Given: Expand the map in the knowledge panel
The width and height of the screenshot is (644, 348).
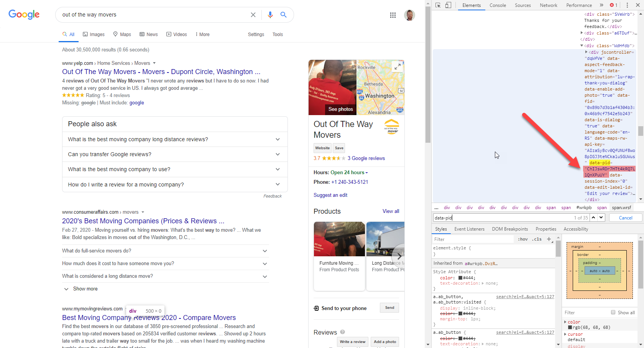Looking at the screenshot, I should pos(398,67).
